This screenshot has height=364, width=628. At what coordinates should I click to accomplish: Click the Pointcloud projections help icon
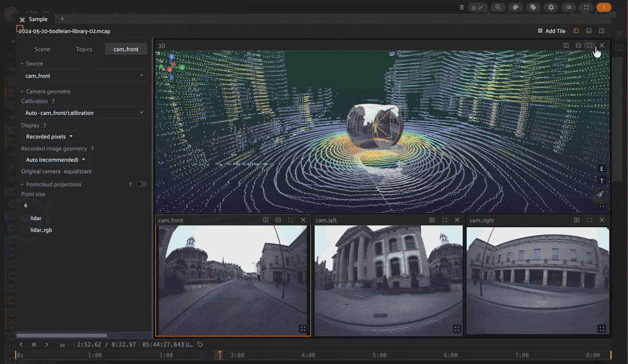130,185
